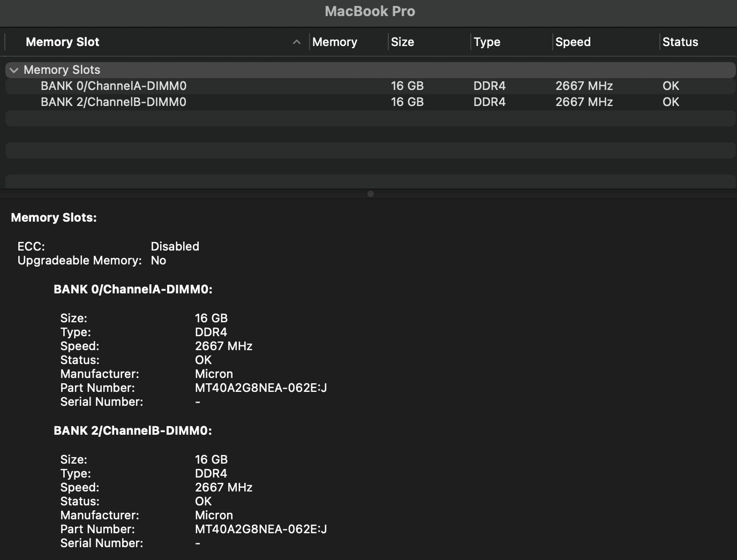Click part number MT40A2G8NEA-062E:J under BANK 2
Viewport: 737px width, 560px height.
(x=261, y=529)
